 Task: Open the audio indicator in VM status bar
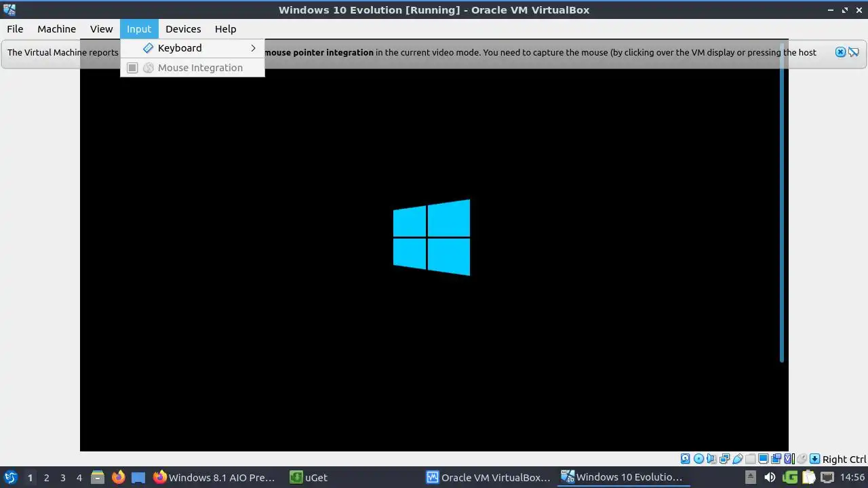click(711, 459)
